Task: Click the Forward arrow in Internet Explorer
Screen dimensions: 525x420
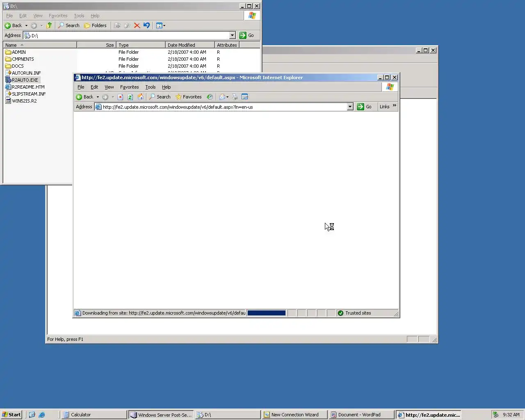Action: click(105, 97)
